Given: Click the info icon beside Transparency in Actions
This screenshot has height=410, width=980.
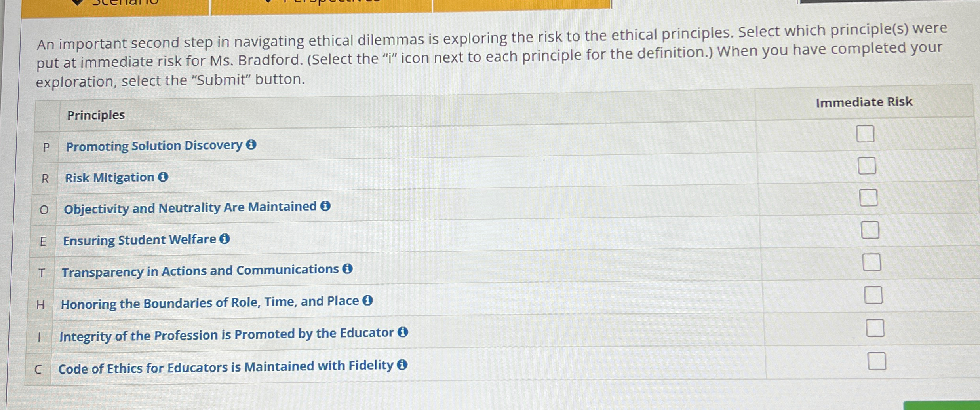Looking at the screenshot, I should tap(347, 270).
